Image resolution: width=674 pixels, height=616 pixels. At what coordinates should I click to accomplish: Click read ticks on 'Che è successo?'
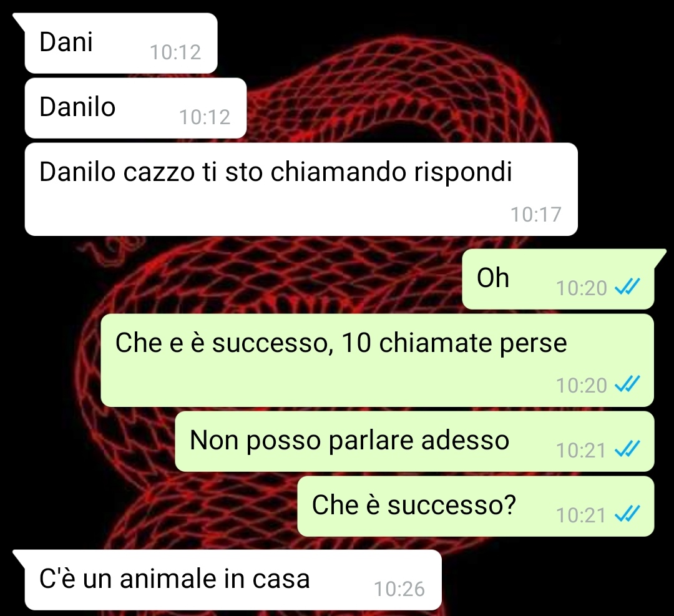click(x=628, y=514)
